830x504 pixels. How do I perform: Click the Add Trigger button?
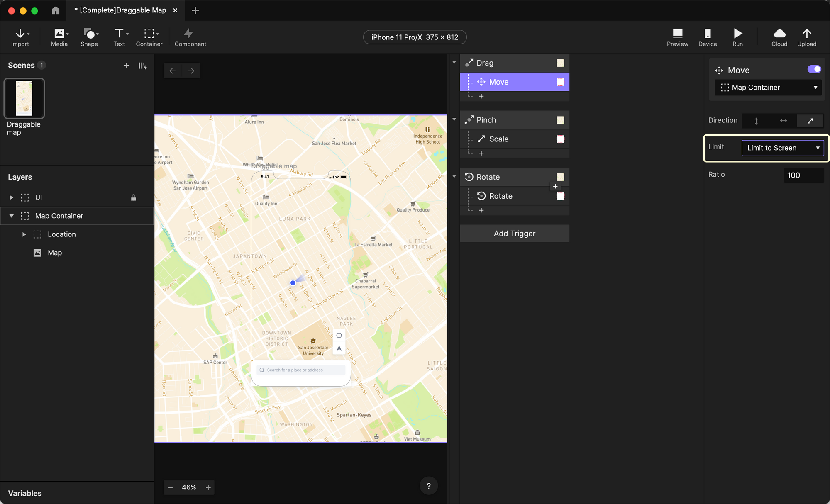[x=514, y=234]
